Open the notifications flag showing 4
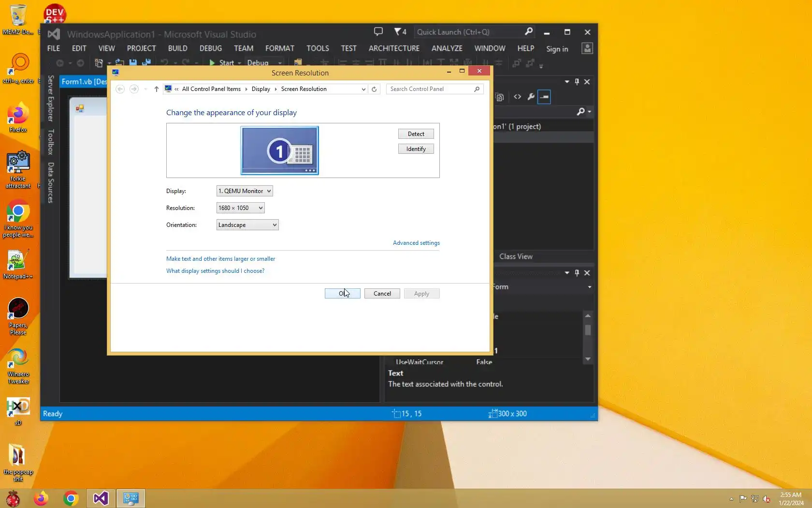 (400, 32)
